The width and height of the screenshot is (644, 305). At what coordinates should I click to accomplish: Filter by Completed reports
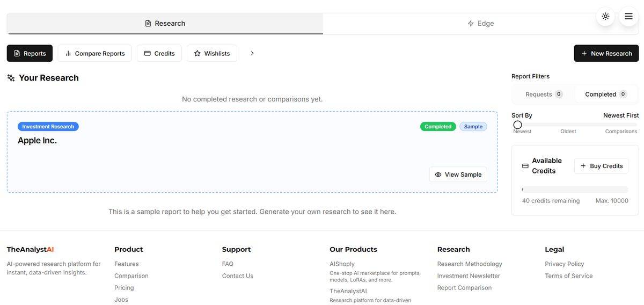point(605,94)
